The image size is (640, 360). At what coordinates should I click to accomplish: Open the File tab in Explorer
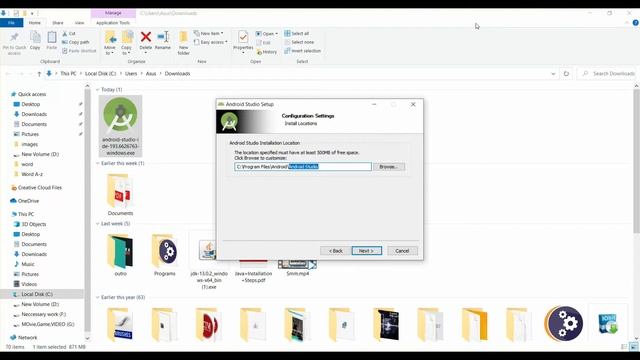[11, 23]
